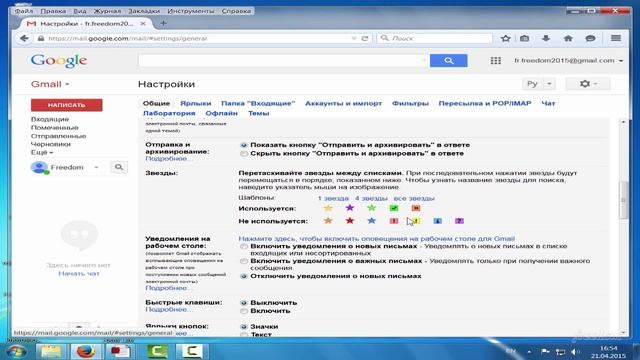Open the Входящие folder
This screenshot has width=640, height=360.
[50, 119]
